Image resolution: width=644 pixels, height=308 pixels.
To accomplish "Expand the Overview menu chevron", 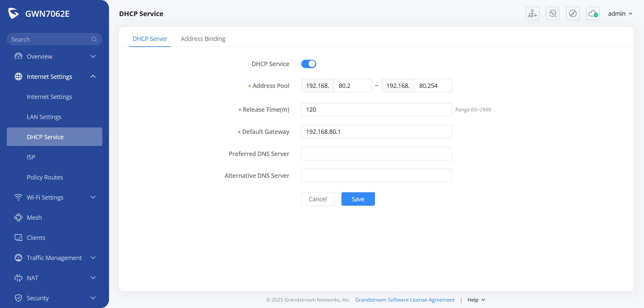I will [93, 56].
